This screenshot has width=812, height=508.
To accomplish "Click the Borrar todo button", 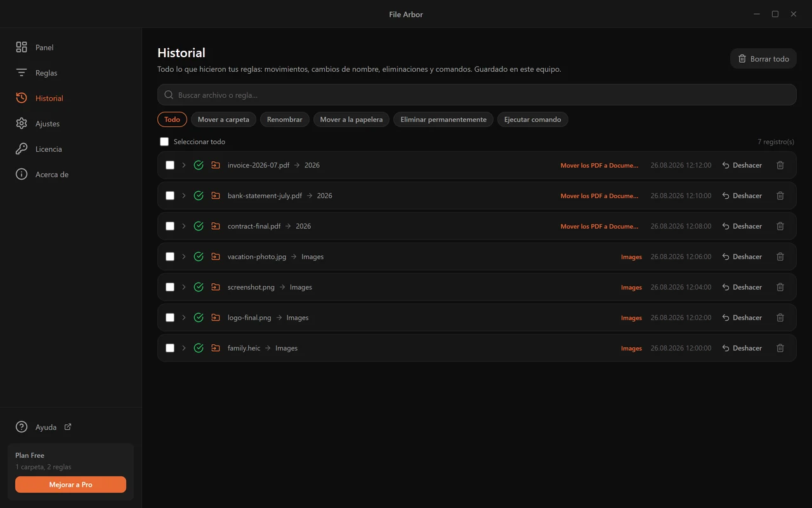I will (763, 58).
